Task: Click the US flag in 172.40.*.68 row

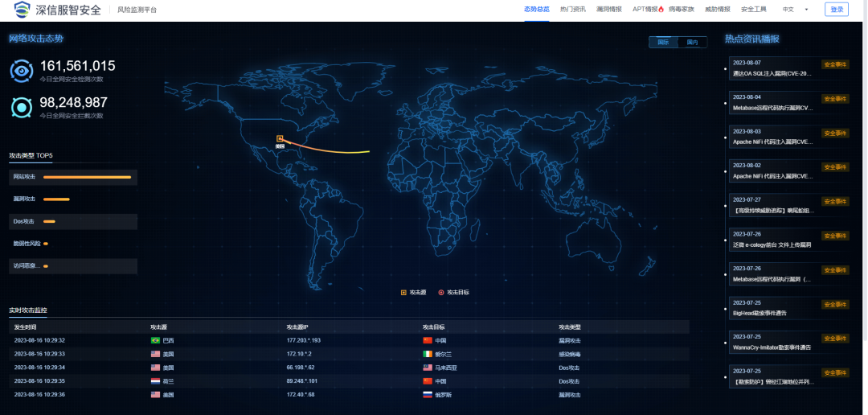Action: [x=155, y=395]
